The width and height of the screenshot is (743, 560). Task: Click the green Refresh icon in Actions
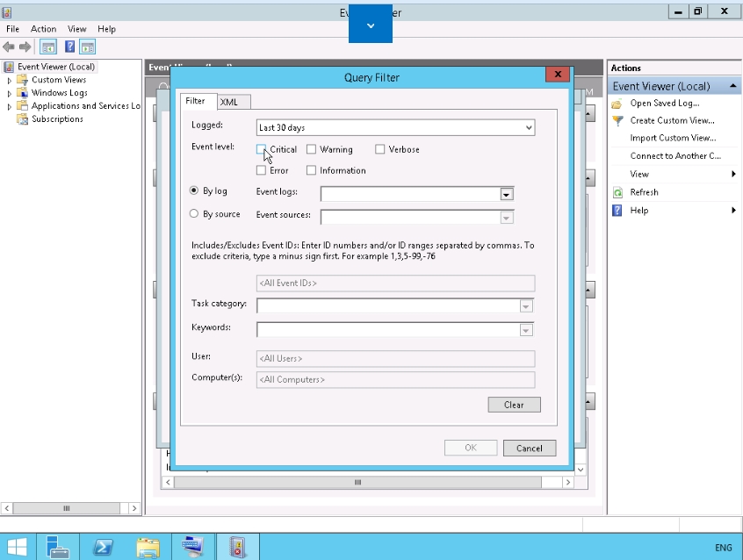click(x=617, y=192)
